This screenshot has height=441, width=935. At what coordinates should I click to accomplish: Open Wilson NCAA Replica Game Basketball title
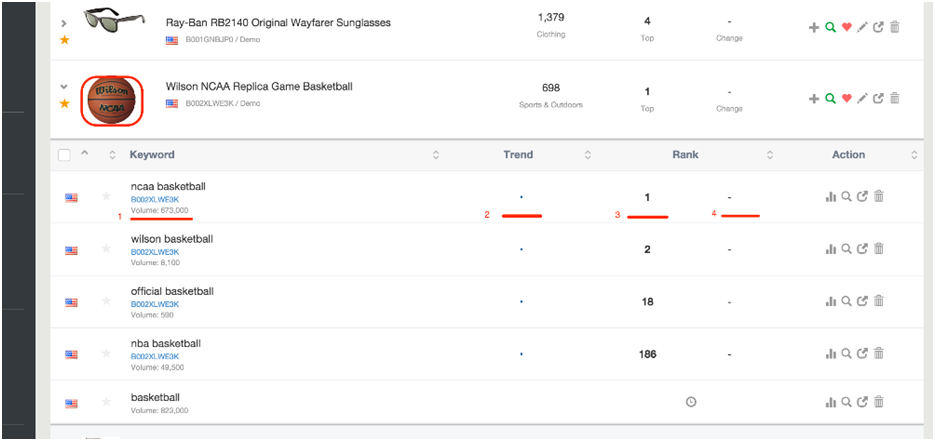(x=259, y=87)
